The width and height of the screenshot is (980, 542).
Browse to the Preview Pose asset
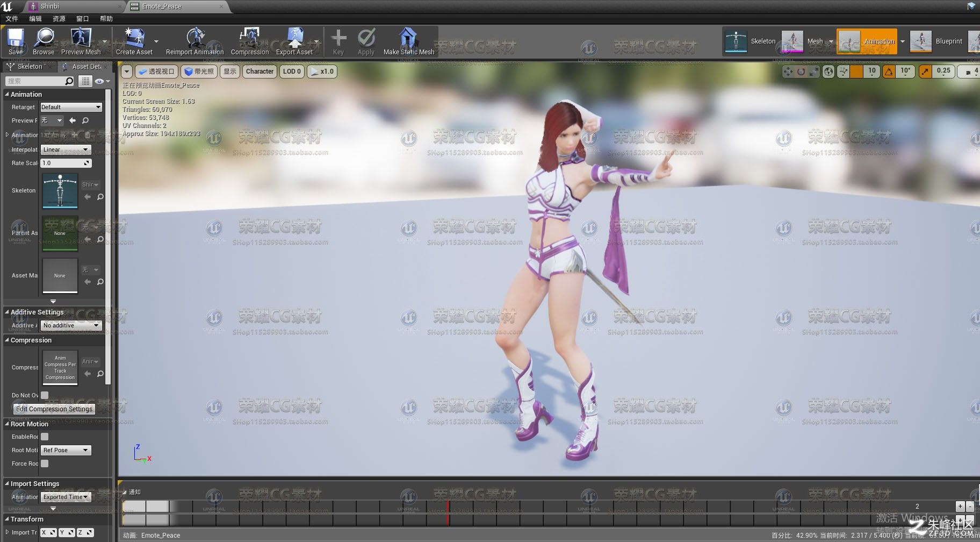coord(85,120)
